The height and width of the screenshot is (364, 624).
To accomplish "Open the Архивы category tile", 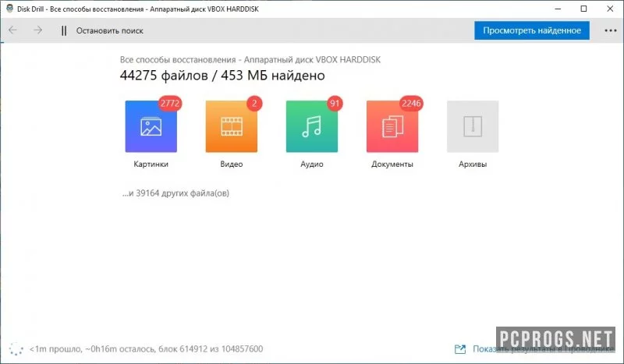I will [473, 126].
